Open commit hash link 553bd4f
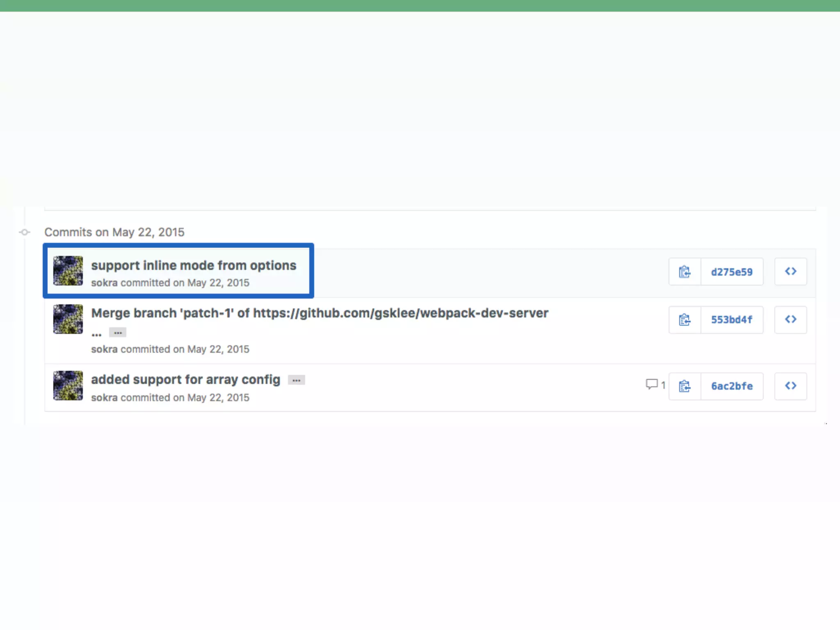The height and width of the screenshot is (630, 840). pos(732,320)
